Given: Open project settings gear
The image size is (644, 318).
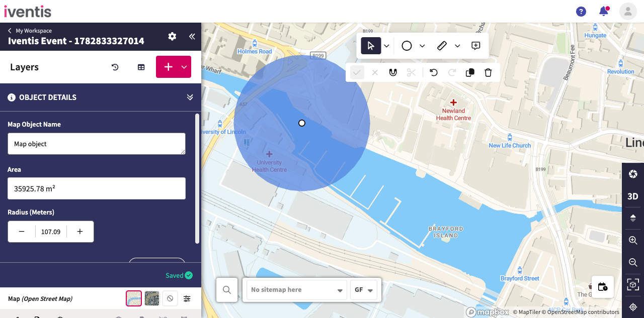Looking at the screenshot, I should coord(172,36).
